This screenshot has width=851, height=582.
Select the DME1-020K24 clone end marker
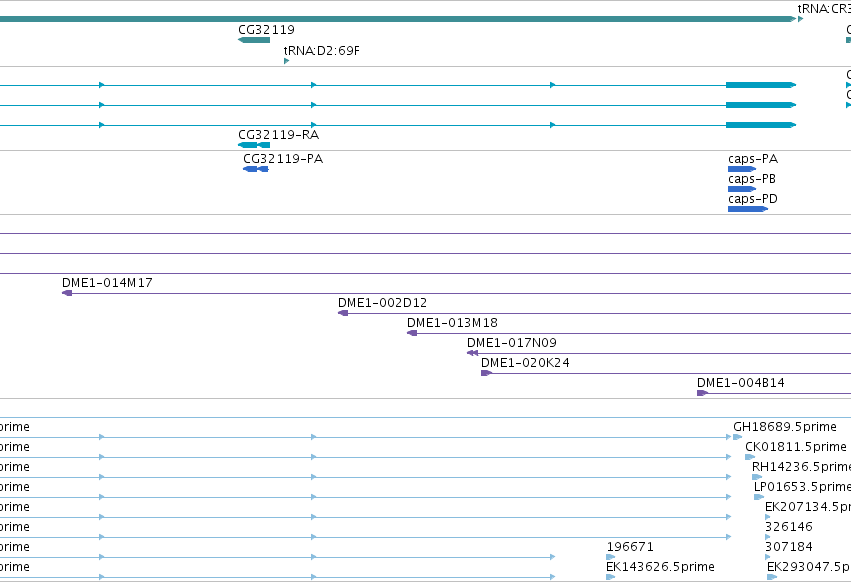coord(486,373)
